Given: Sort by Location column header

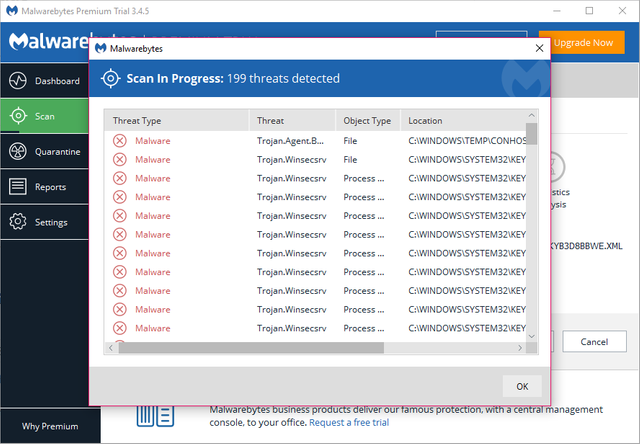Looking at the screenshot, I should click(x=463, y=121).
